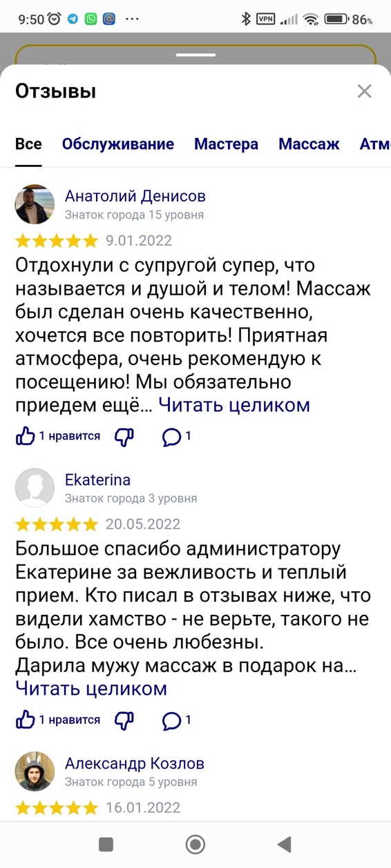Viewport: 391px width, 868px height.
Task: Show the Все reviews tab
Action: [28, 144]
